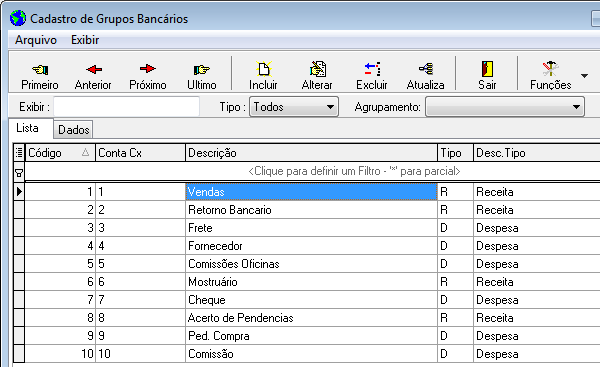Open the Exibir menu
Image resolution: width=600 pixels, height=367 pixels.
pyautogui.click(x=85, y=40)
